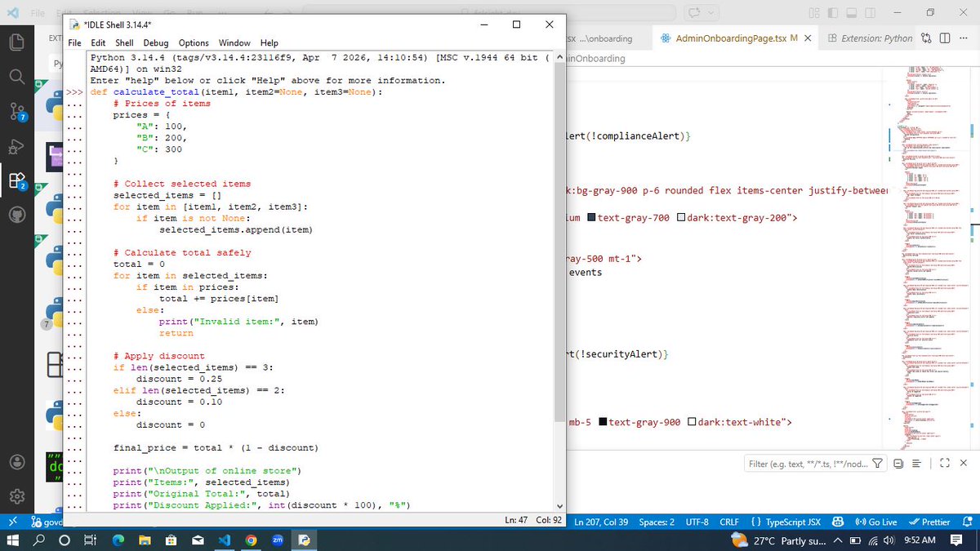Open the Manage gear in VS Code
Screen dimensions: 980x551
coord(18,495)
